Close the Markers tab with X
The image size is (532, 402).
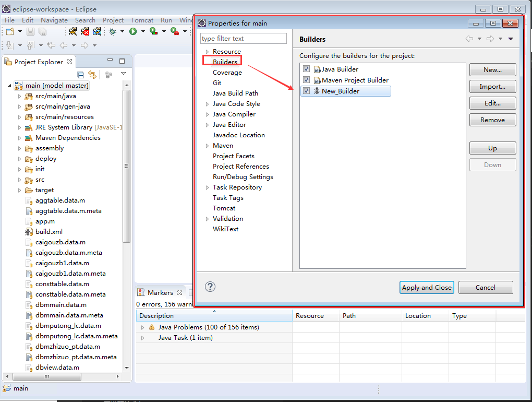click(179, 292)
